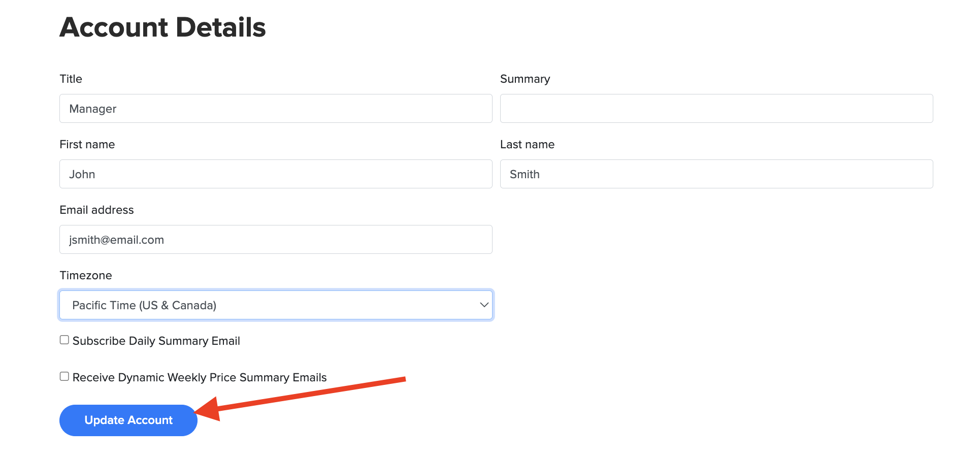Click the Subscribe Daily Summary Email label text
The height and width of the screenshot is (457, 980).
click(156, 341)
